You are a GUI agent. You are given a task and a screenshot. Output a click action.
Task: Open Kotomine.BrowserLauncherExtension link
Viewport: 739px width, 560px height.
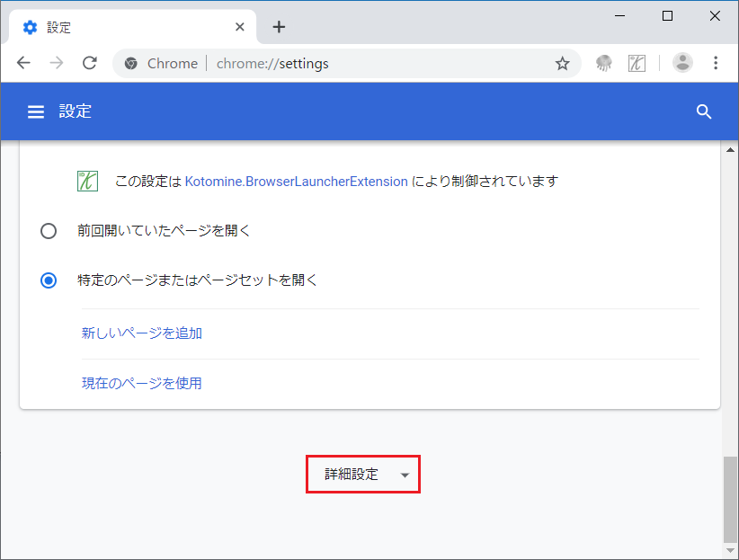point(296,181)
